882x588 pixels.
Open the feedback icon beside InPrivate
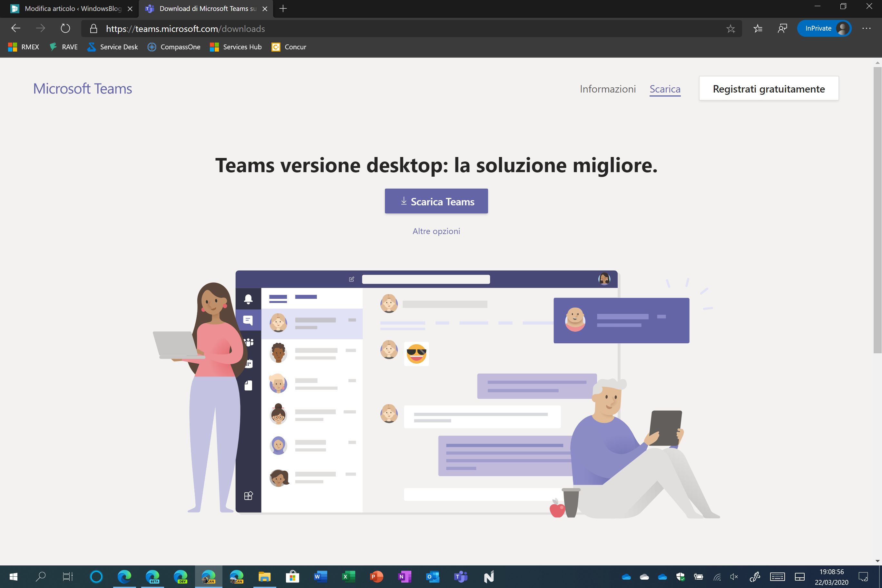pyautogui.click(x=782, y=28)
